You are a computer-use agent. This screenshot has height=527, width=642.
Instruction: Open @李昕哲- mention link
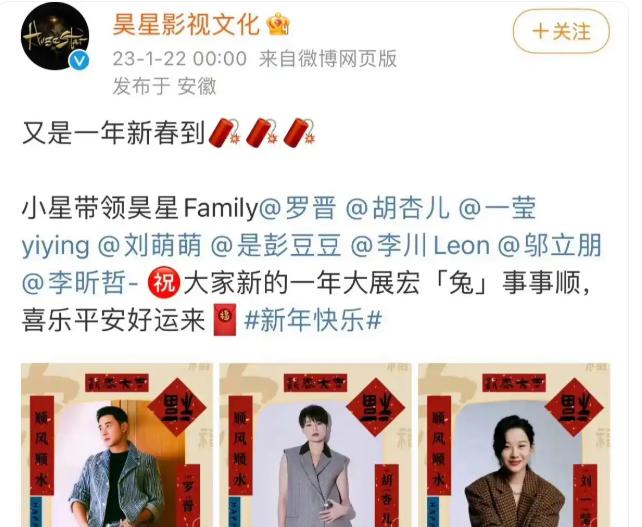click(x=80, y=283)
